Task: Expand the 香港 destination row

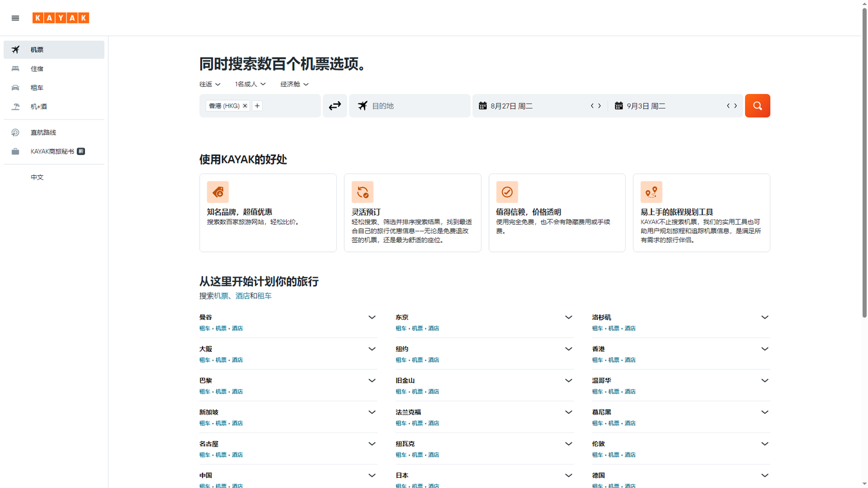Action: 765,349
